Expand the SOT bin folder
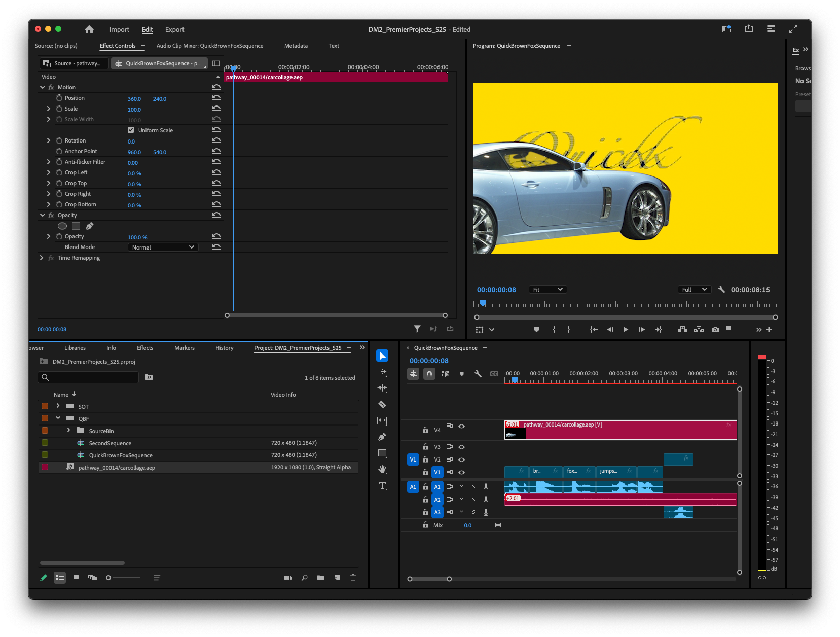 pyautogui.click(x=58, y=406)
